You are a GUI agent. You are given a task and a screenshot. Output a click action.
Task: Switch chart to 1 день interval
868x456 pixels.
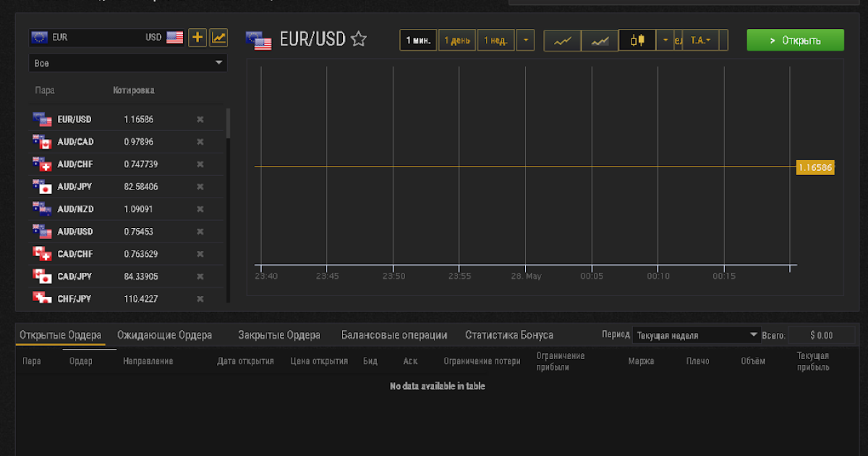(457, 41)
